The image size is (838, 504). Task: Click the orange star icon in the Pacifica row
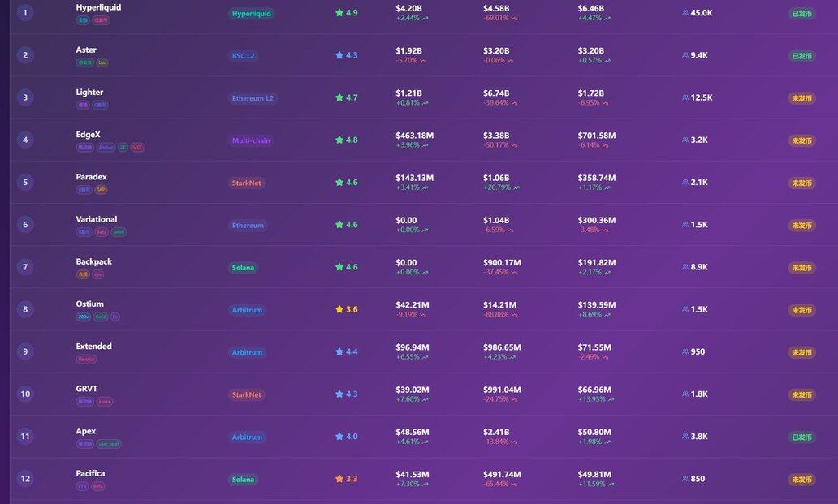pos(339,479)
